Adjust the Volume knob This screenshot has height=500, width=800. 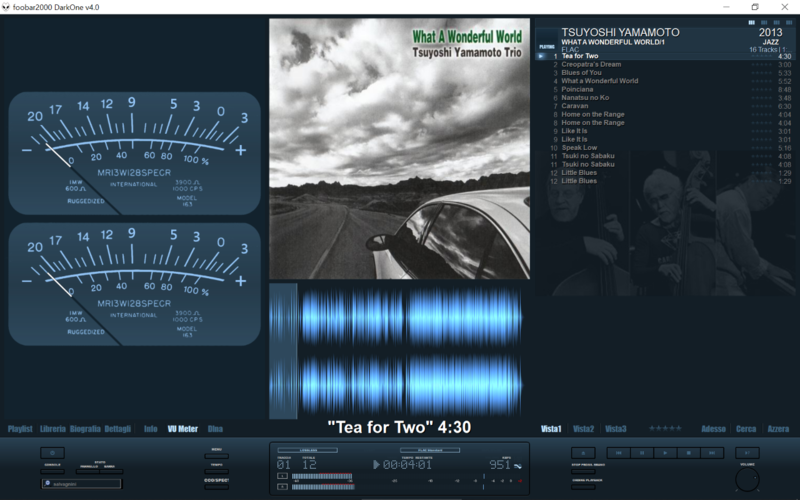(x=746, y=480)
